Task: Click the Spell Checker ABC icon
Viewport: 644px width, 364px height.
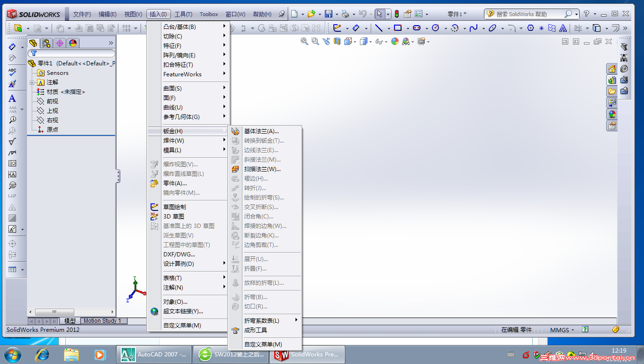Action: pyautogui.click(x=12, y=72)
